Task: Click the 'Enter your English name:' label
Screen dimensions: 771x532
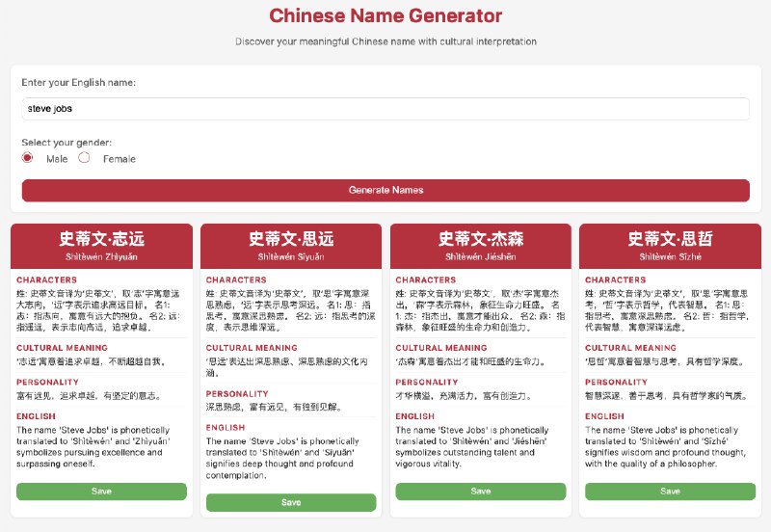Action: pos(79,83)
